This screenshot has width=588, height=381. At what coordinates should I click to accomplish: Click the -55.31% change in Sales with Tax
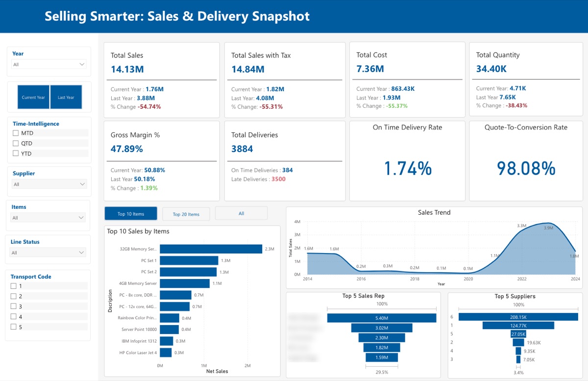(271, 106)
